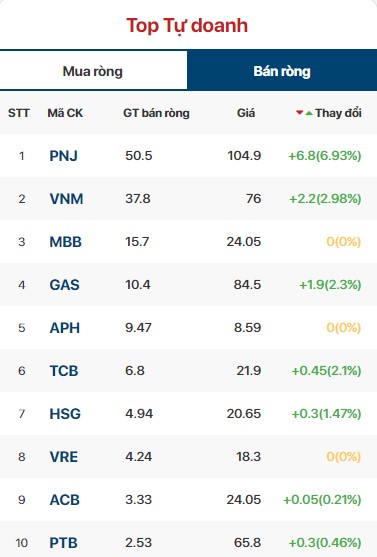The image size is (377, 557).
Task: Open the GAS stock code link
Action: point(64,285)
